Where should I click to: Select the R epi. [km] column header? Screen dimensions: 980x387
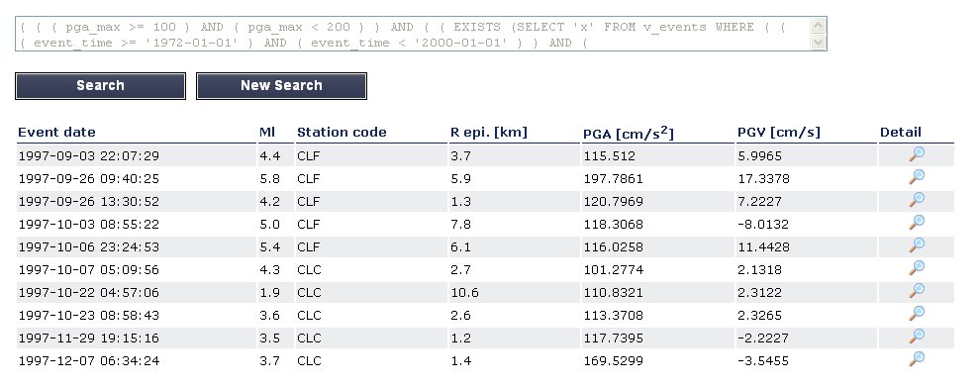(x=489, y=133)
